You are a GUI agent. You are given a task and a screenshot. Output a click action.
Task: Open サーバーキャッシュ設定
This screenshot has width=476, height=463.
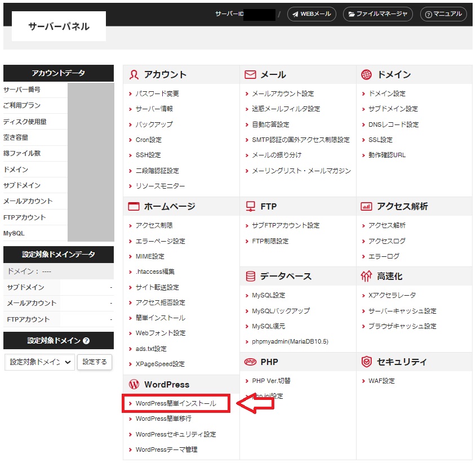pyautogui.click(x=403, y=311)
